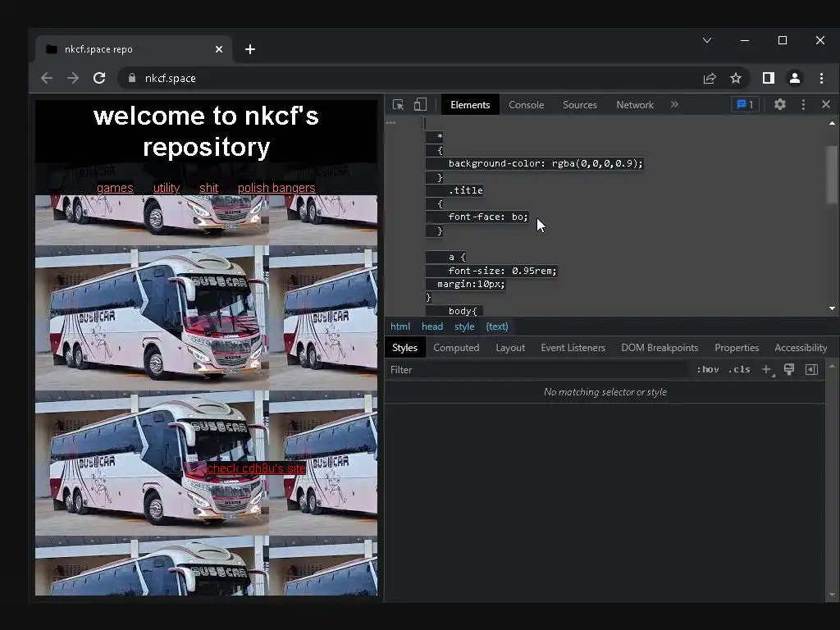Click the font-face: bo; code line
Viewport: 840px width, 630px height.
488,217
